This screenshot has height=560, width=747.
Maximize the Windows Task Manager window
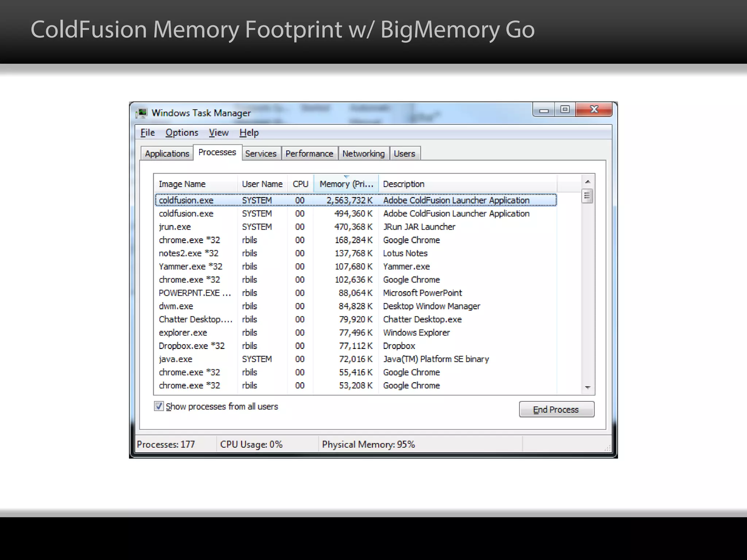[x=565, y=109]
